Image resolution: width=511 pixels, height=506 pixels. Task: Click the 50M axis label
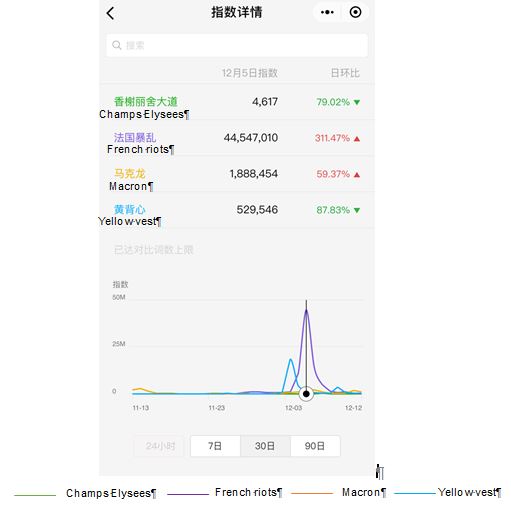[119, 297]
